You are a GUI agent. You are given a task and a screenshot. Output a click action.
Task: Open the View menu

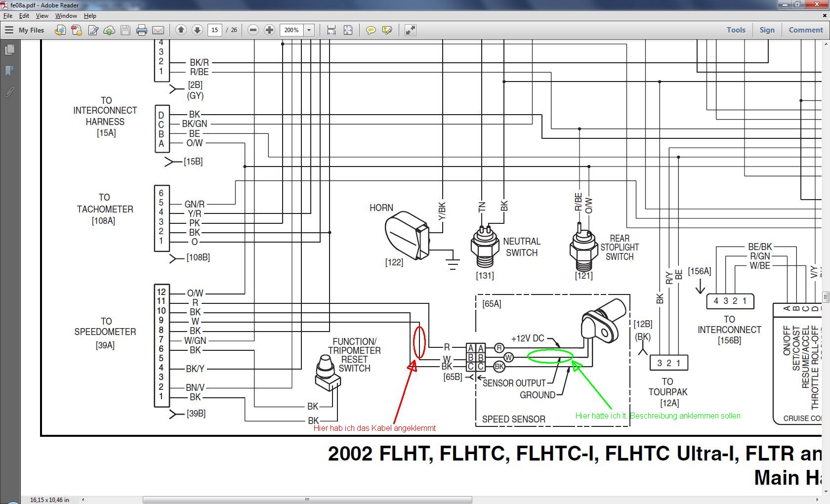pos(42,16)
